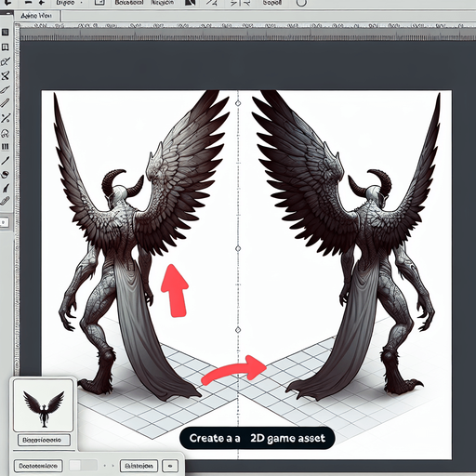Click the square frame icon in top toolbar

tap(99, 3)
